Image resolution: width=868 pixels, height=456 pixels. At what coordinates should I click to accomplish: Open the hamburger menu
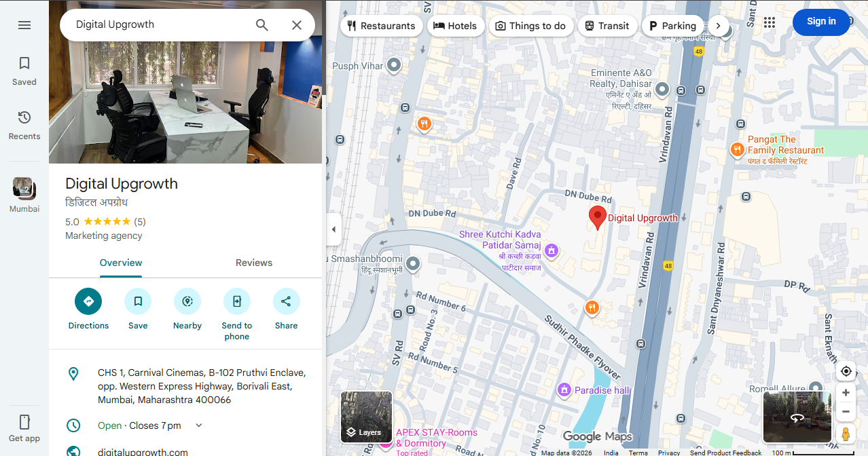coord(24,24)
